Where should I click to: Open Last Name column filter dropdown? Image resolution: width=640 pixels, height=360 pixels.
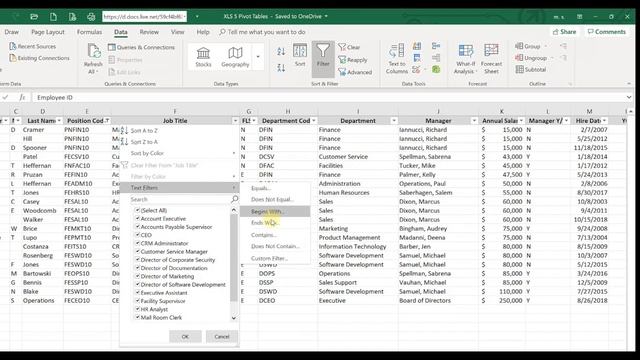tap(59, 121)
